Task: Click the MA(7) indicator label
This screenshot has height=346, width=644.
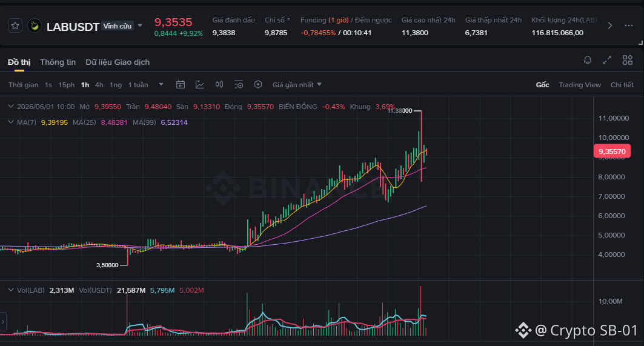Action: coord(27,122)
